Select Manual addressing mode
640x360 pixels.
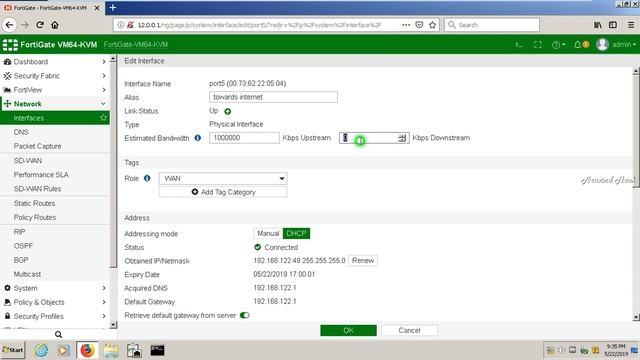[268, 233]
